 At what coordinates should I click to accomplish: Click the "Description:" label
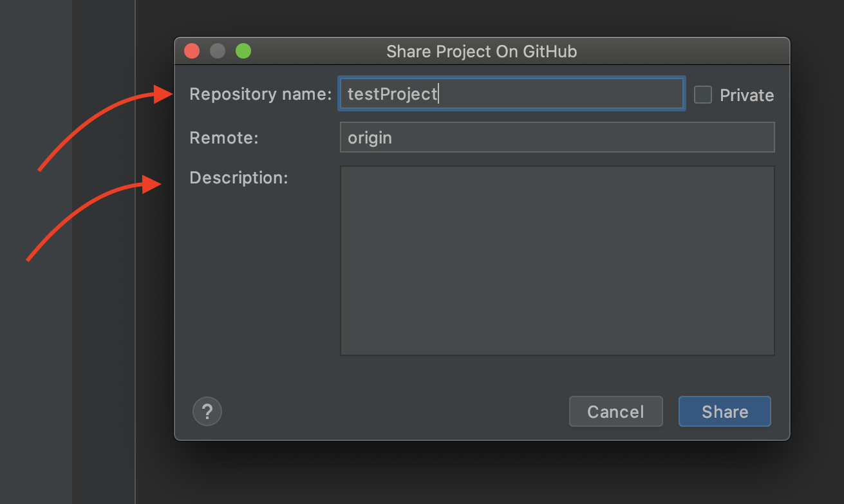238,178
